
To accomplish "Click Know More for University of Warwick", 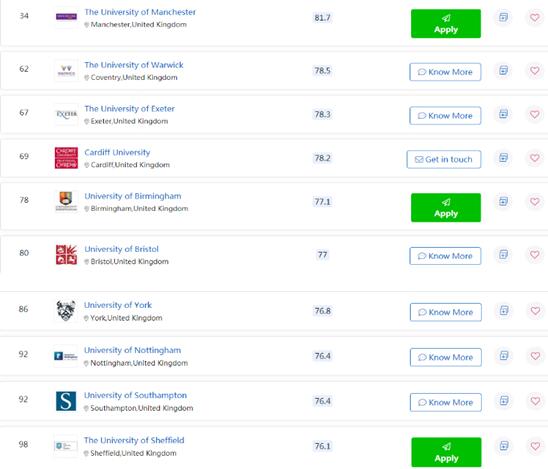I will (x=445, y=72).
